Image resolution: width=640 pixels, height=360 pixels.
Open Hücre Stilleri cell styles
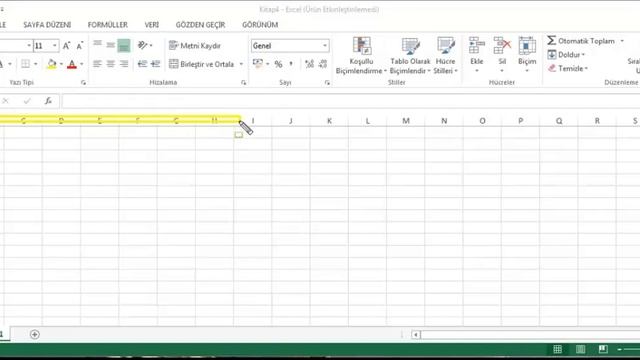pyautogui.click(x=445, y=56)
